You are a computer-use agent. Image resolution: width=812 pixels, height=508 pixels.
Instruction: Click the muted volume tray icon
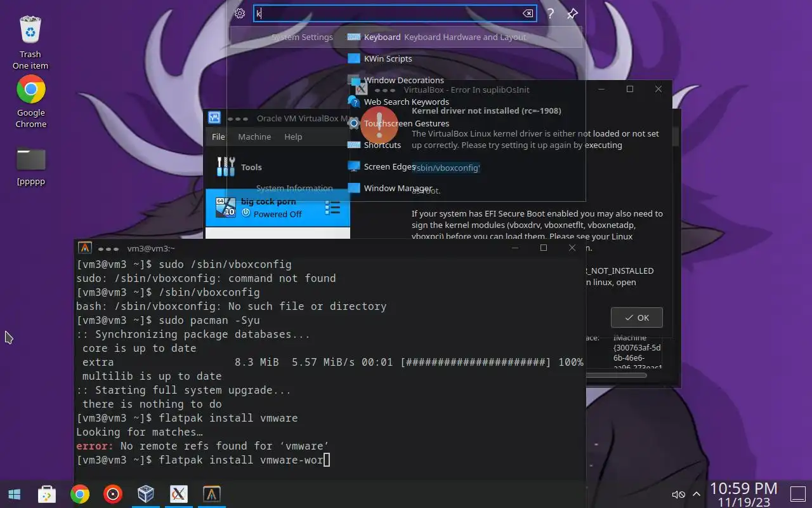point(678,494)
